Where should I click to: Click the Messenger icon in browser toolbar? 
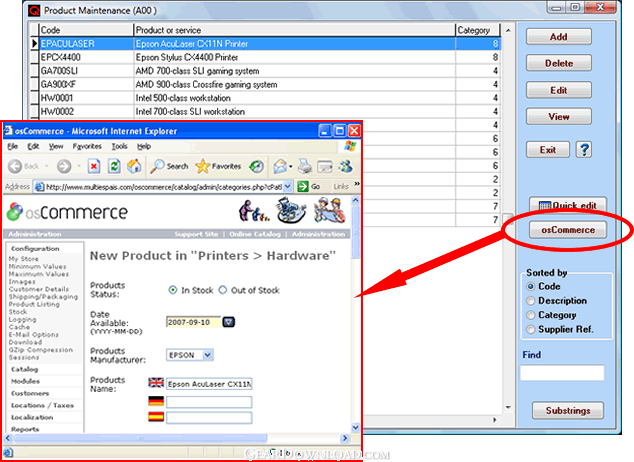[x=345, y=166]
